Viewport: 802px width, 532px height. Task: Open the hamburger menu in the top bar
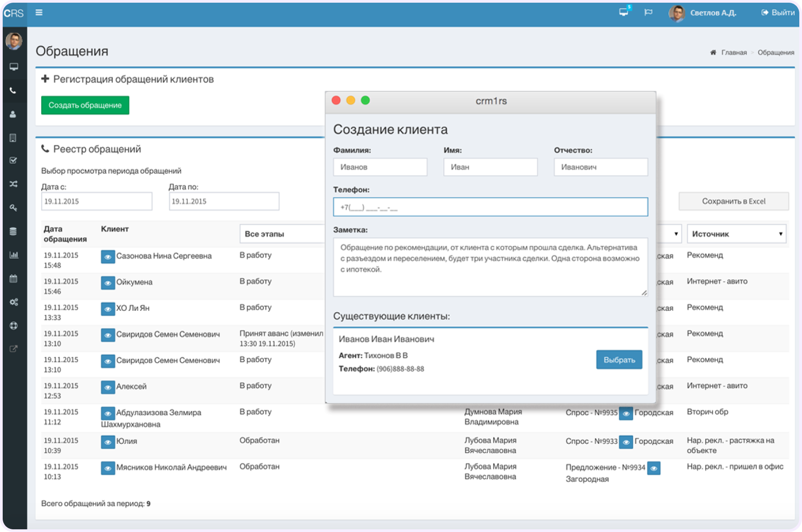tap(39, 13)
